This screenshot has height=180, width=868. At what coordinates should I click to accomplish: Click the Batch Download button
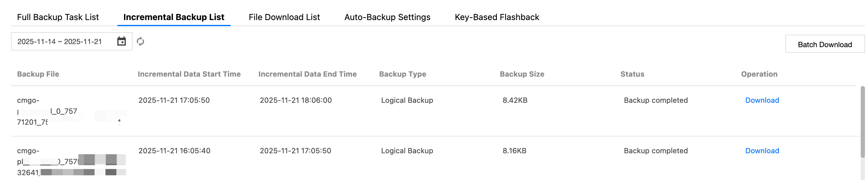[x=825, y=44]
